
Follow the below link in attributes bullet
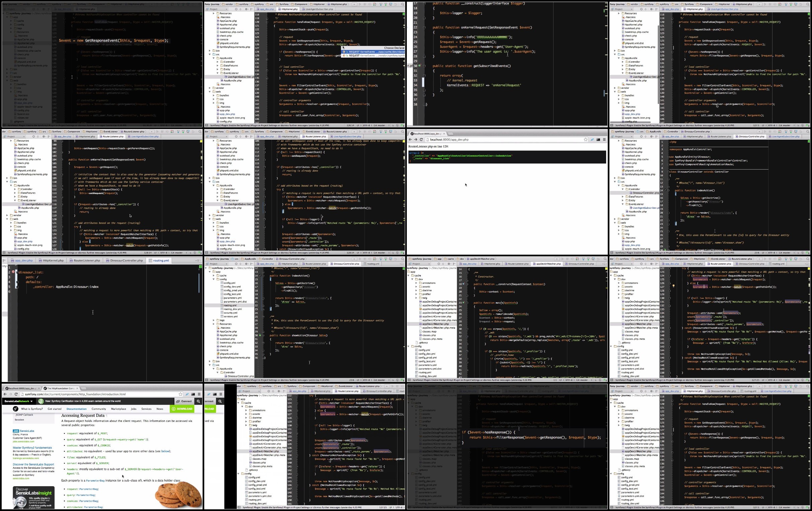pyautogui.click(x=165, y=451)
